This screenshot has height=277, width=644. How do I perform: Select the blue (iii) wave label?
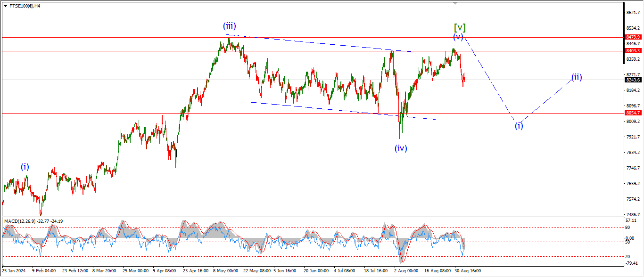(230, 26)
